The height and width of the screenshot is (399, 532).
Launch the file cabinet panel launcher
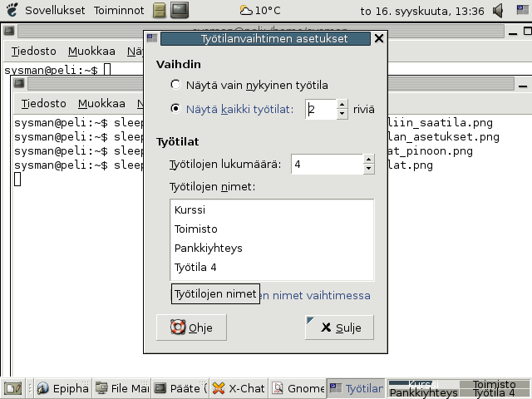[159, 10]
